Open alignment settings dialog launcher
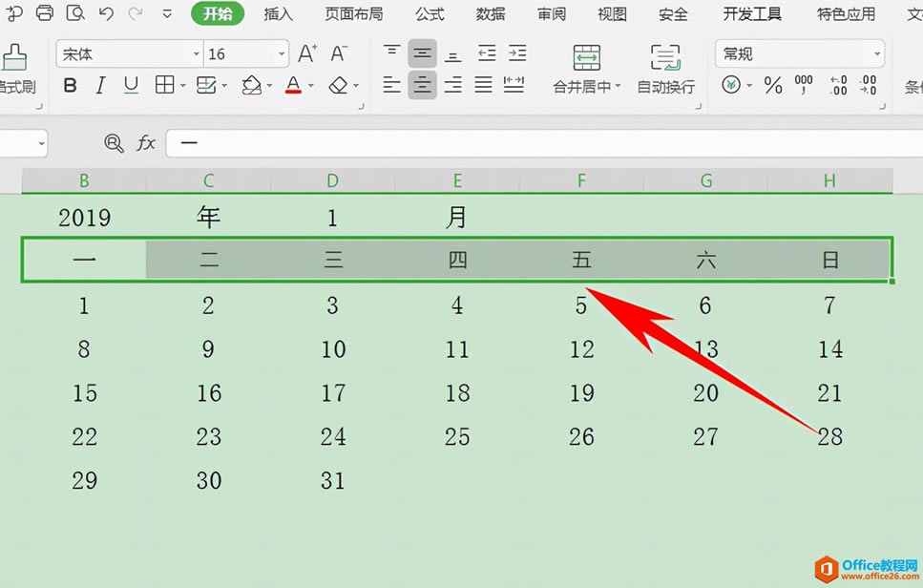The width and height of the screenshot is (923, 588). (699, 107)
